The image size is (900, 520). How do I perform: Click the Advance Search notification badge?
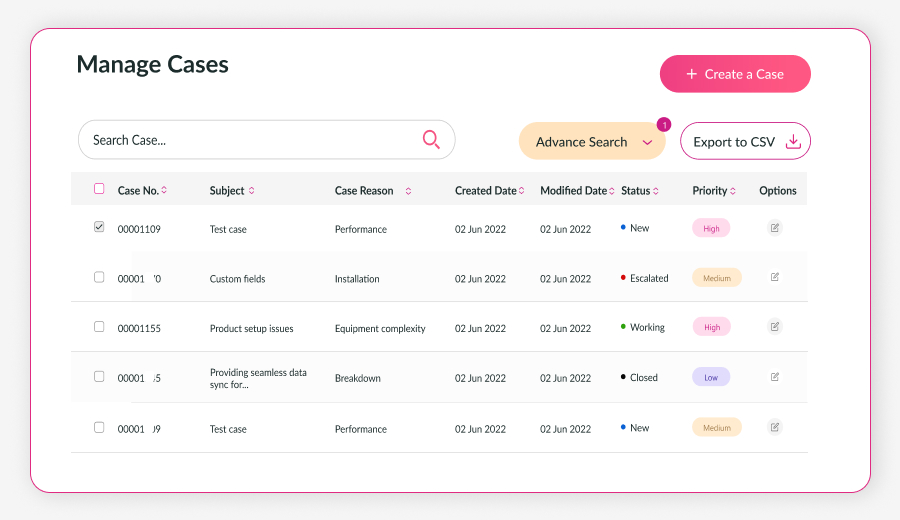click(663, 125)
